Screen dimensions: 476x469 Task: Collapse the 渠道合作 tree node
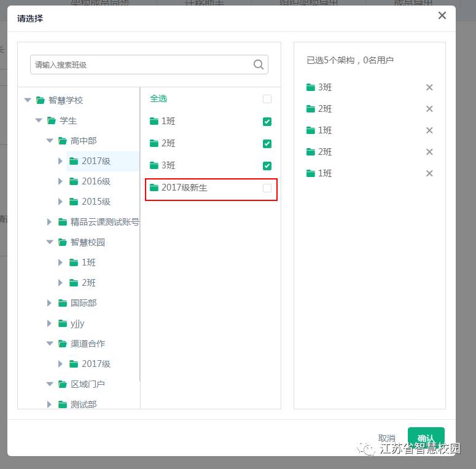coord(50,344)
